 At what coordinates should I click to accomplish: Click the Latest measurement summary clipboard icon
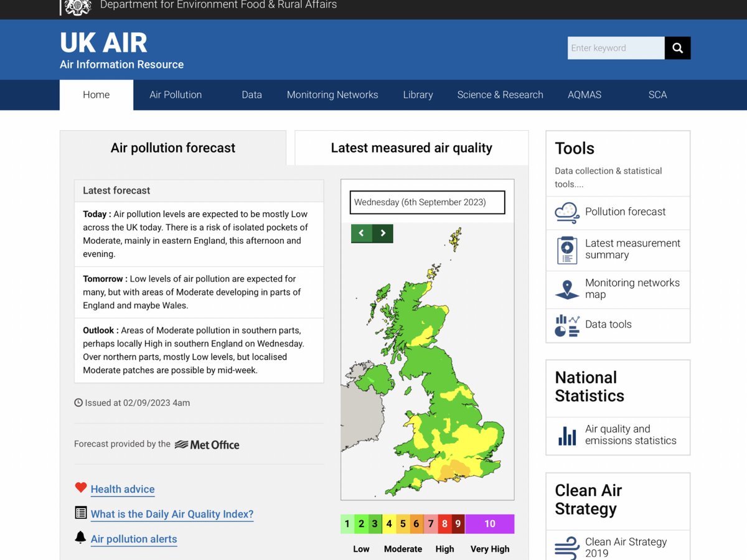[566, 250]
